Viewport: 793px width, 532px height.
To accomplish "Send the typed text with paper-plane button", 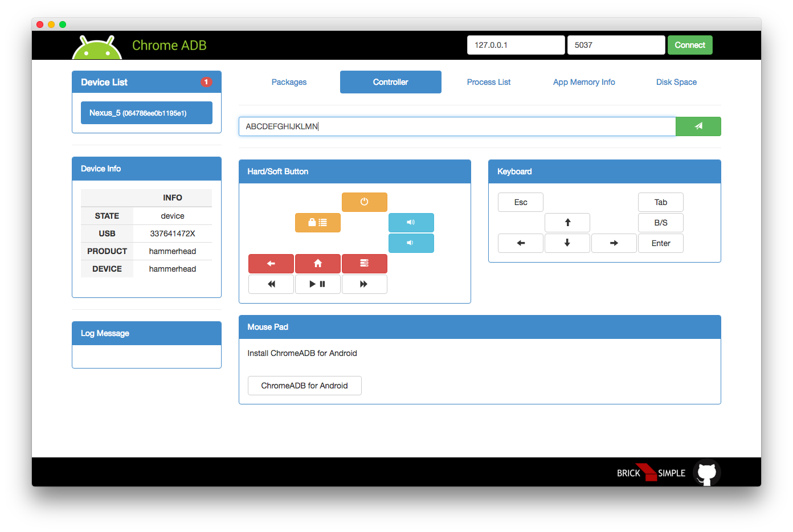I will point(698,126).
